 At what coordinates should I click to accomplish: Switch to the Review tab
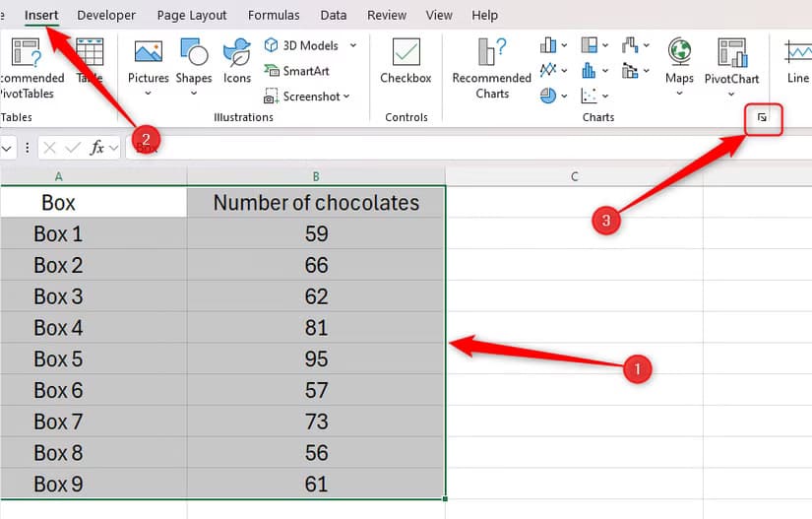(387, 16)
